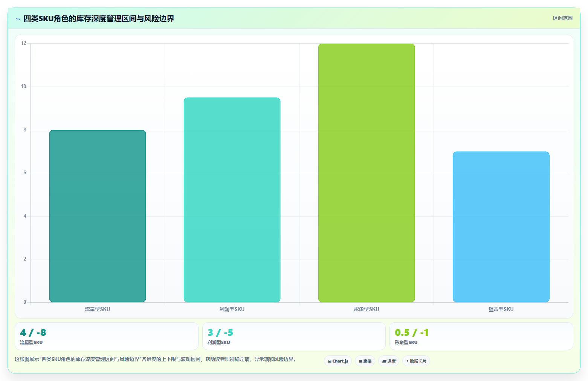
Task: Click the 区间范围 label in the header
Action: pos(562,18)
